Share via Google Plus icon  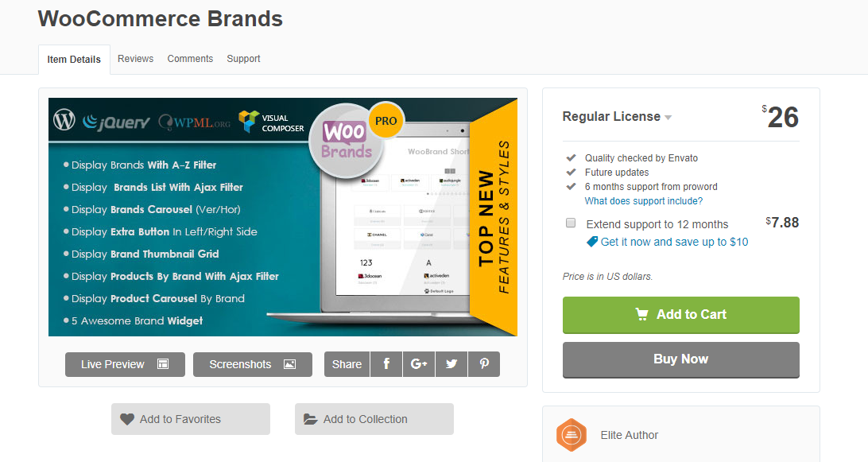pos(419,364)
